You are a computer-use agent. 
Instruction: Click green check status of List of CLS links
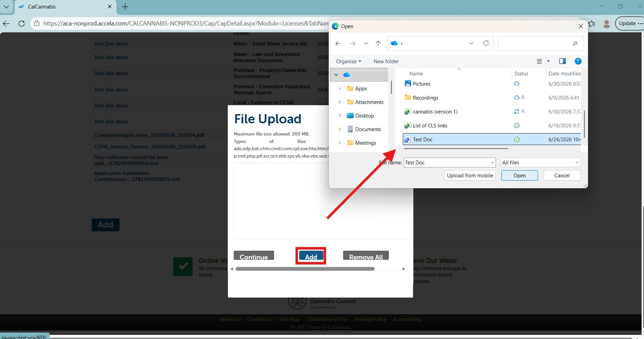click(x=517, y=125)
